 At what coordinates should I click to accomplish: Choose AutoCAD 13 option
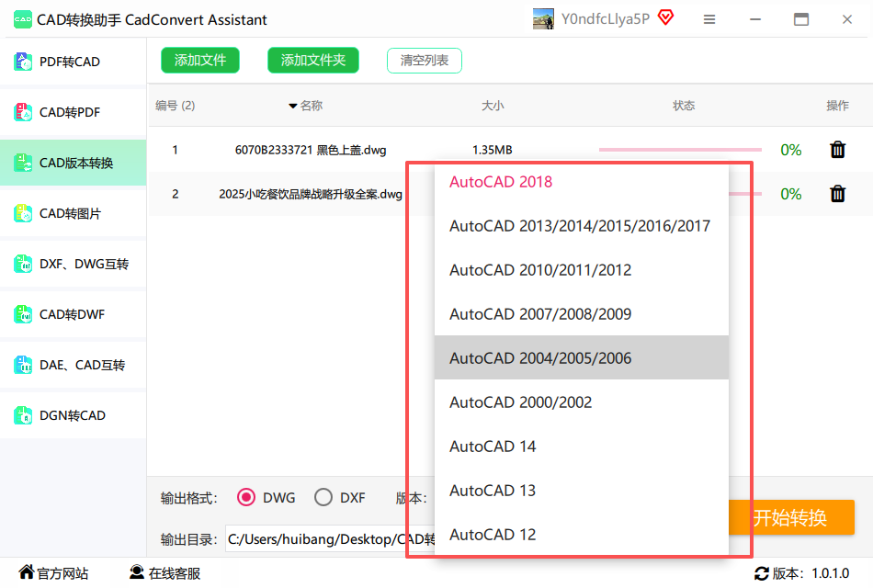point(582,490)
